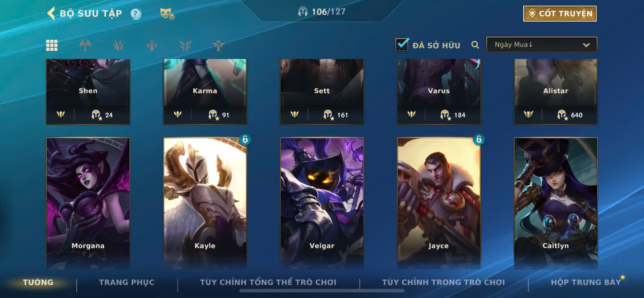Open the help question mark icon
Viewport: 644px width, 298px height.
coord(136,14)
